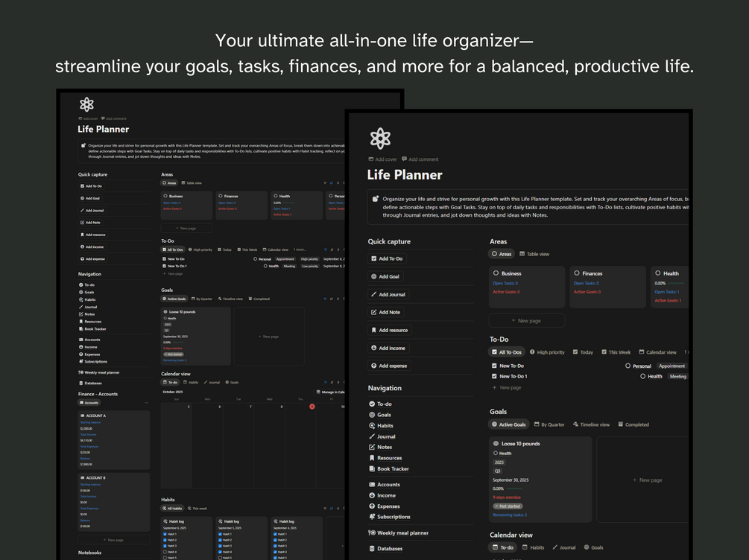Image resolution: width=749 pixels, height=560 pixels.
Task: Open Habits navigation link in front window
Action: (x=381, y=426)
